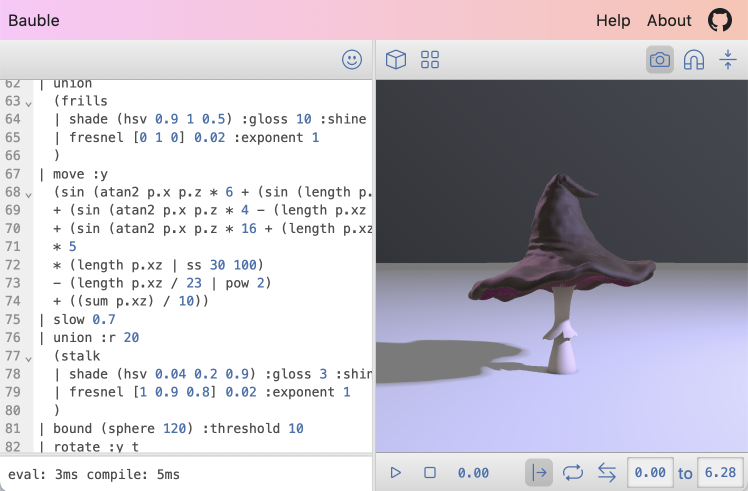Click the smiley face icon above editor
The image size is (748, 491).
[352, 60]
